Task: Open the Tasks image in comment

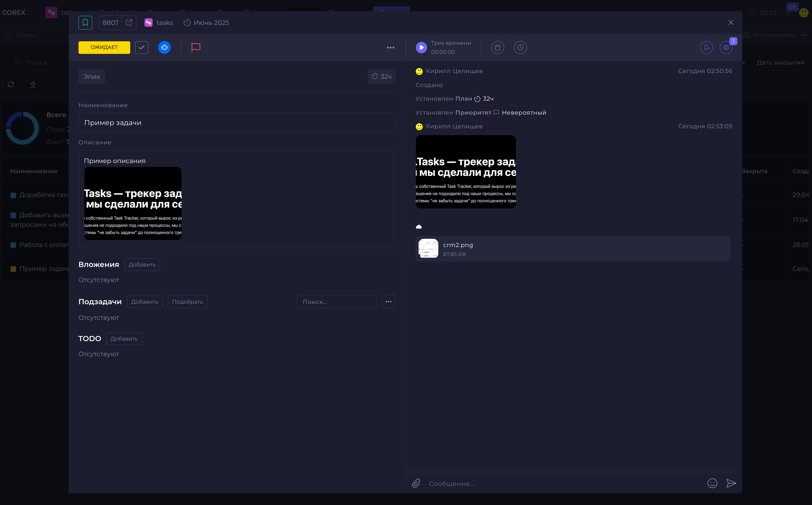Action: [x=466, y=172]
